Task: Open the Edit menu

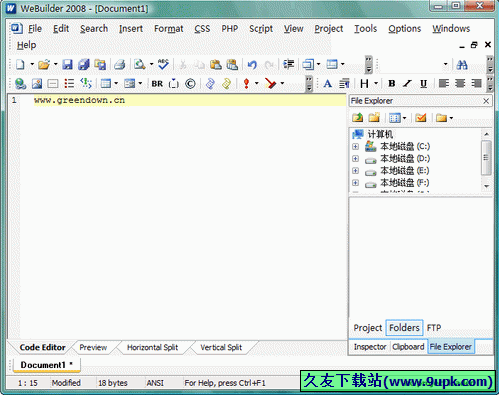Action: click(61, 29)
